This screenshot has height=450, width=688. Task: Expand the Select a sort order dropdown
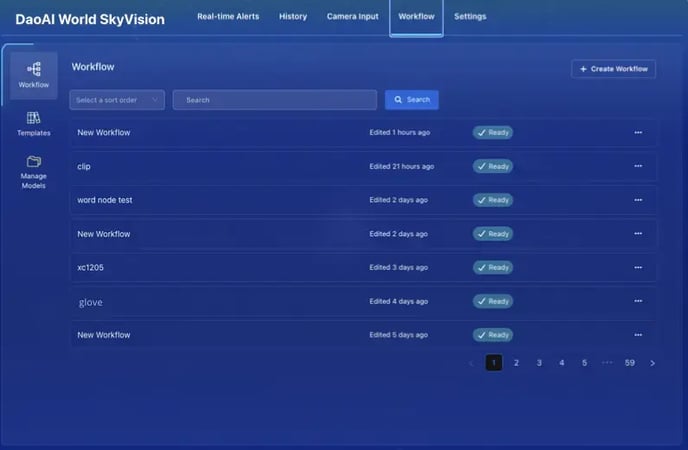tap(117, 100)
